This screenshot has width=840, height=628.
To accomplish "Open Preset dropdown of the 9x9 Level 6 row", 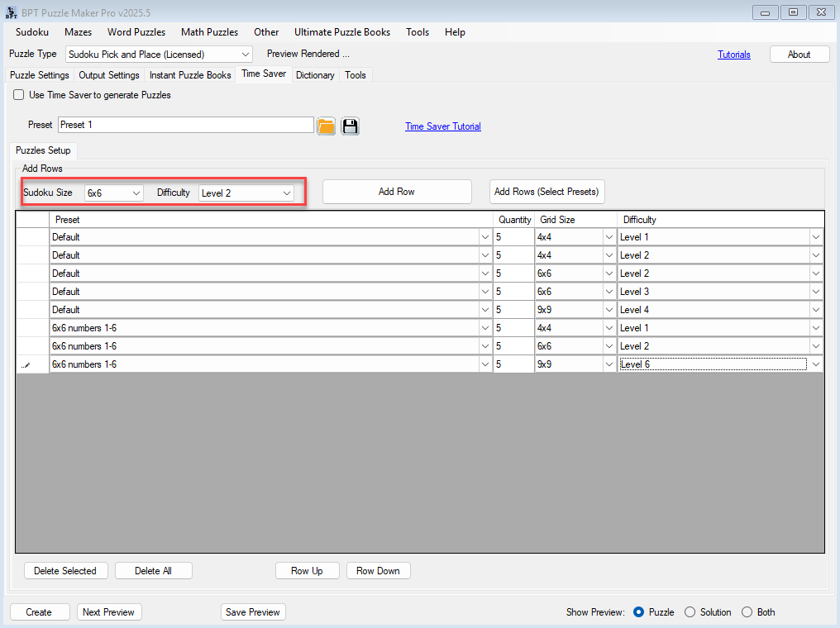I will [x=484, y=364].
